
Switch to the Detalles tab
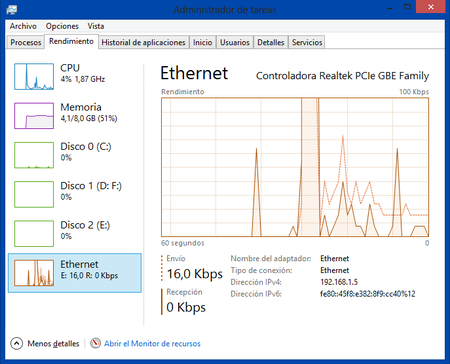click(271, 42)
